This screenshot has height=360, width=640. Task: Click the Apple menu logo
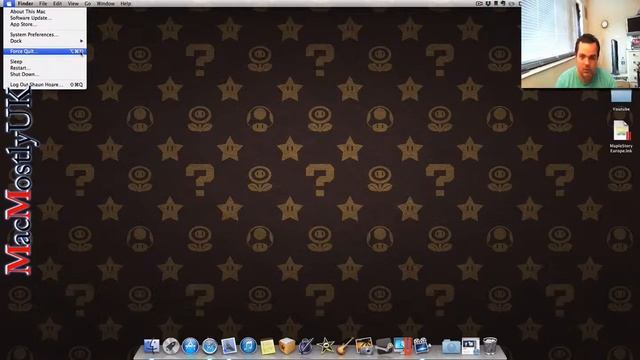9,3
